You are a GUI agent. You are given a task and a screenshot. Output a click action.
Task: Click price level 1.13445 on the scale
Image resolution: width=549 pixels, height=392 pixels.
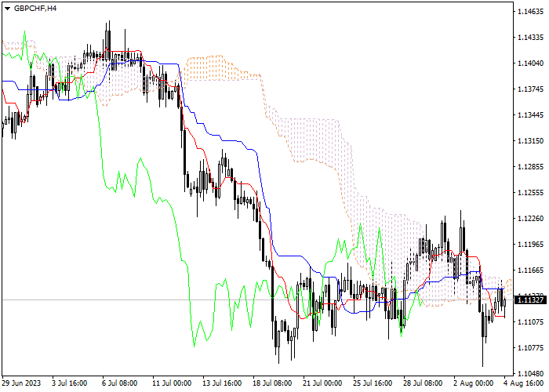(x=530, y=115)
